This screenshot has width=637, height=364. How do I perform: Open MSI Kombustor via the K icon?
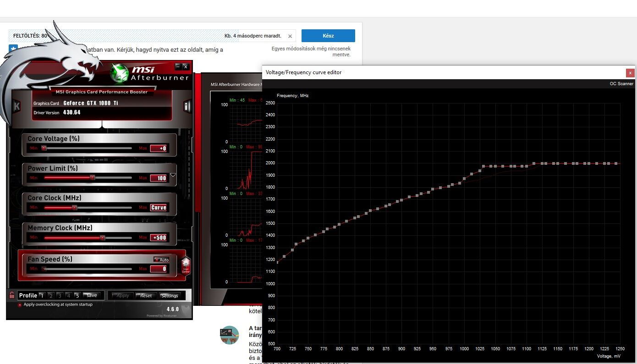coord(17,106)
